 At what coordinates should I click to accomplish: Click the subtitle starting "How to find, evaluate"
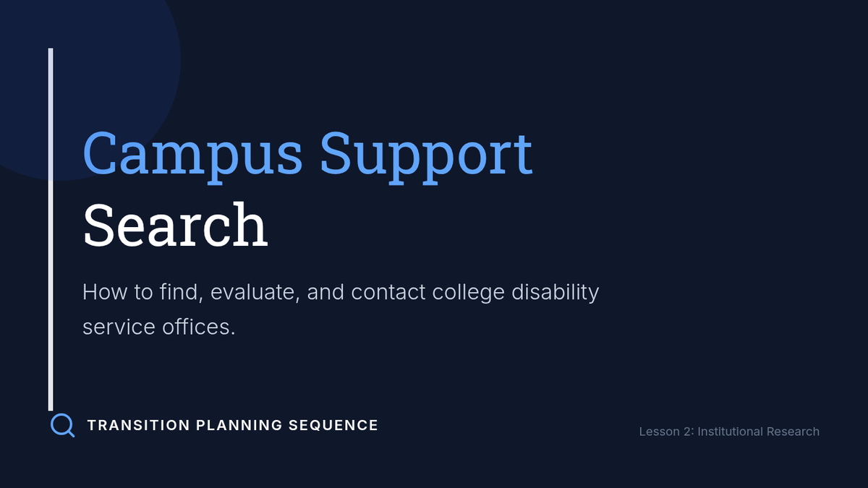[341, 309]
